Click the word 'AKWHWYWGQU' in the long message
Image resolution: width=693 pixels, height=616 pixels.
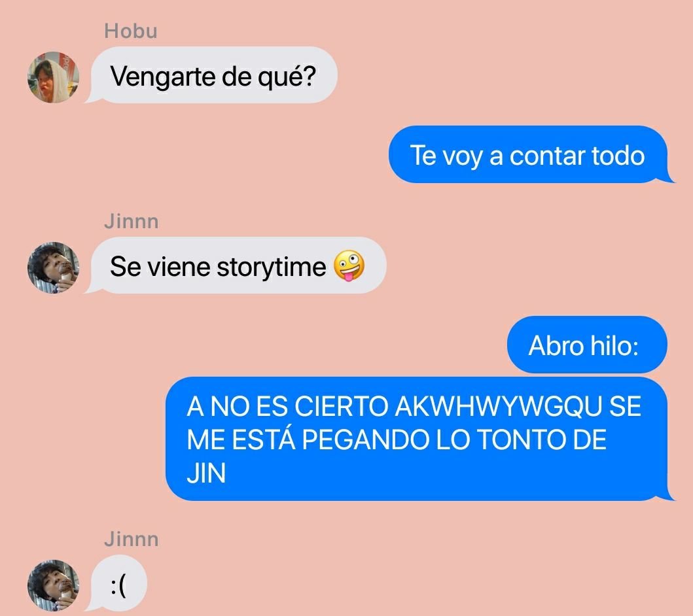coord(499,406)
